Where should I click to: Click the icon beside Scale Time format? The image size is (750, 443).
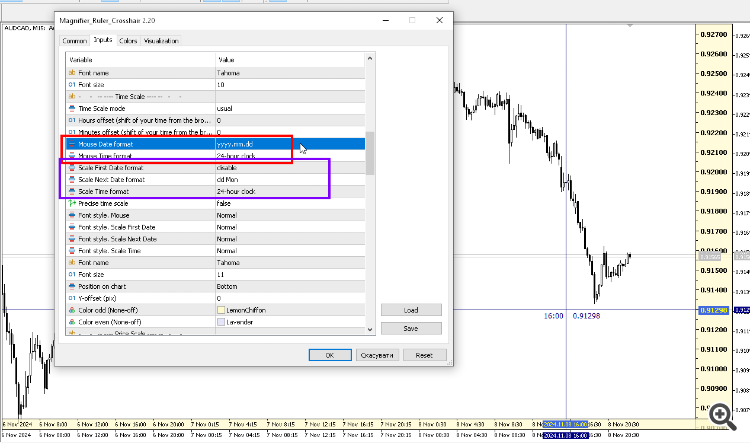[x=72, y=191]
